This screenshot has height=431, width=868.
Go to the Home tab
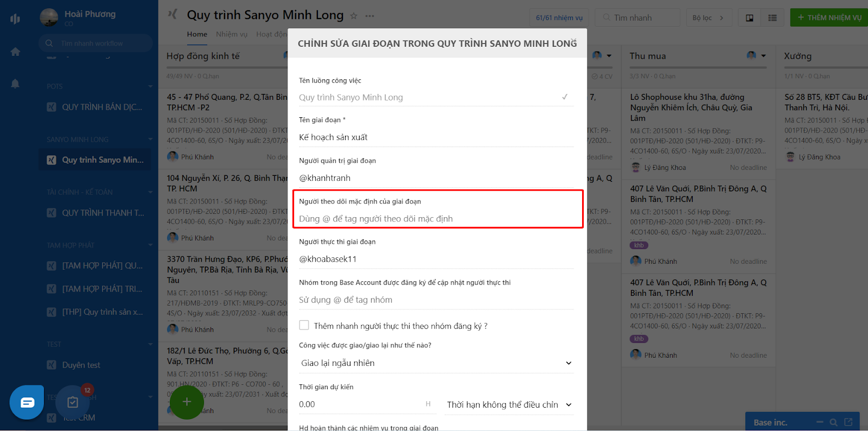click(x=197, y=34)
